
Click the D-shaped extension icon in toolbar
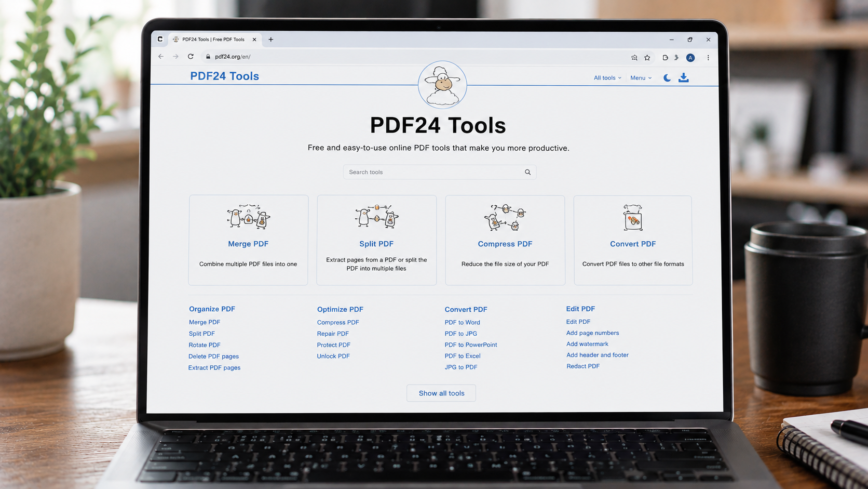coord(665,58)
